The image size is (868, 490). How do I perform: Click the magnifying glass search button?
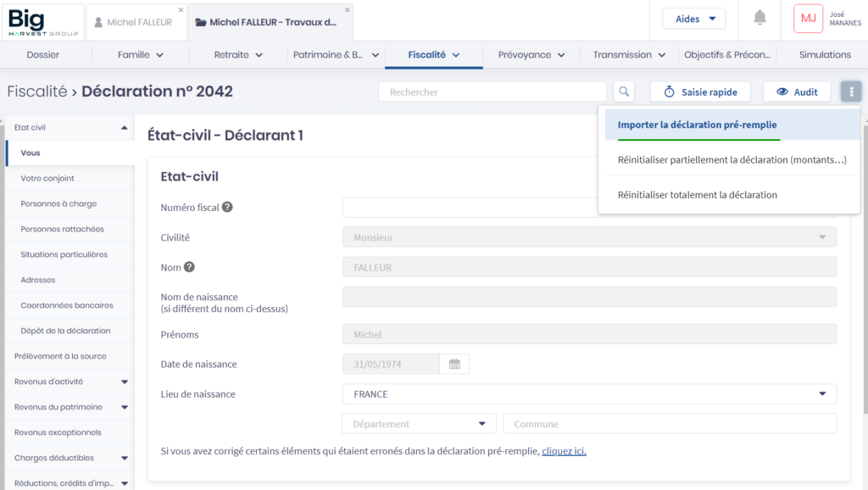[x=623, y=92]
